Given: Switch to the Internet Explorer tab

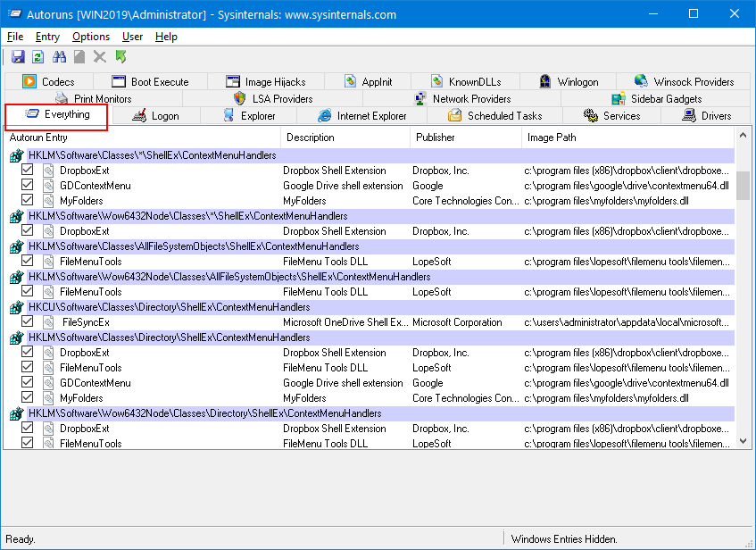Looking at the screenshot, I should click(x=362, y=116).
